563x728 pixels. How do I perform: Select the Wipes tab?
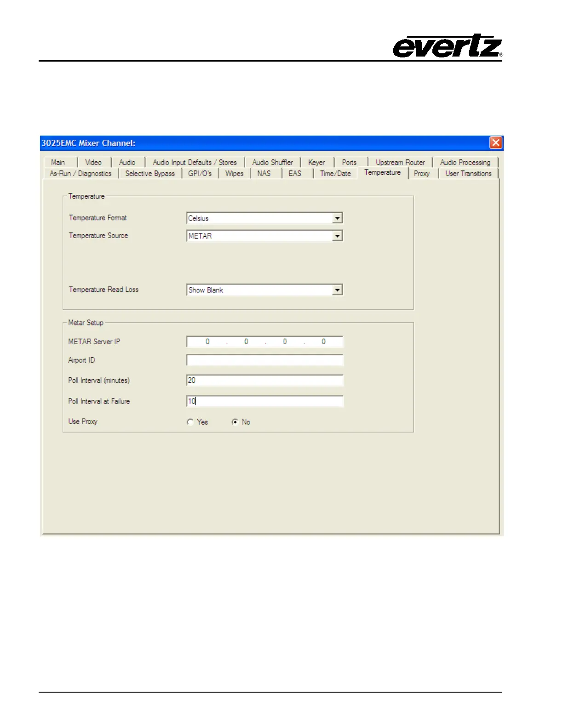click(235, 173)
